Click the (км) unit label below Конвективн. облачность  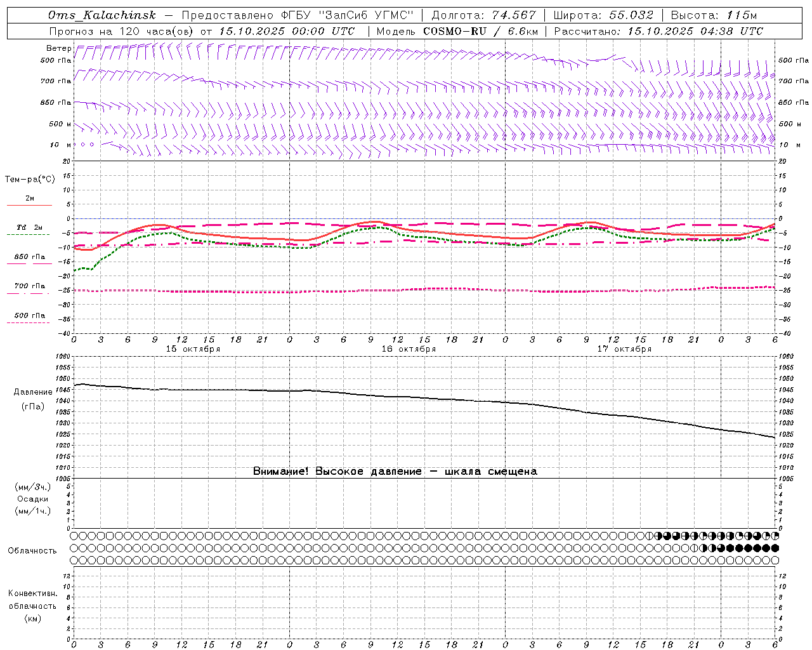pyautogui.click(x=32, y=618)
